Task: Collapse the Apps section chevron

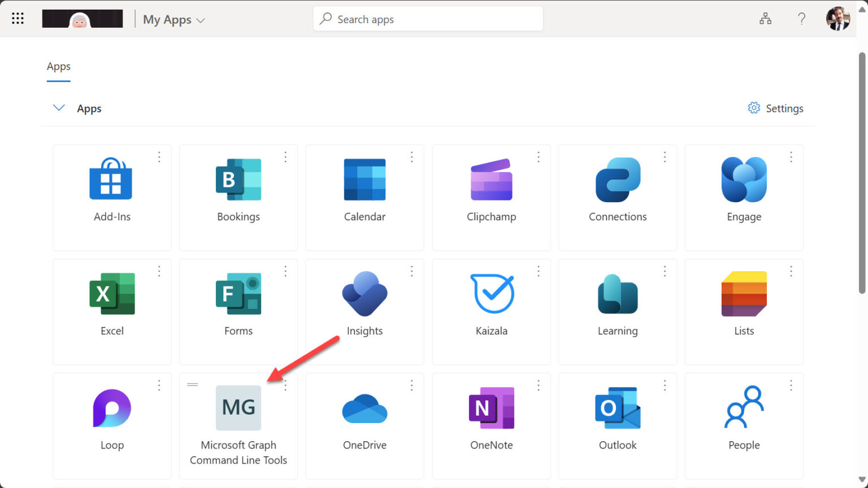Action: point(59,108)
